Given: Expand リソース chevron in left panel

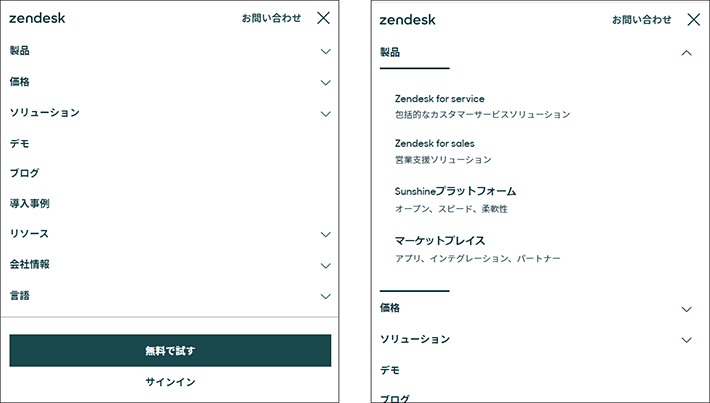Looking at the screenshot, I should pyautogui.click(x=326, y=234).
